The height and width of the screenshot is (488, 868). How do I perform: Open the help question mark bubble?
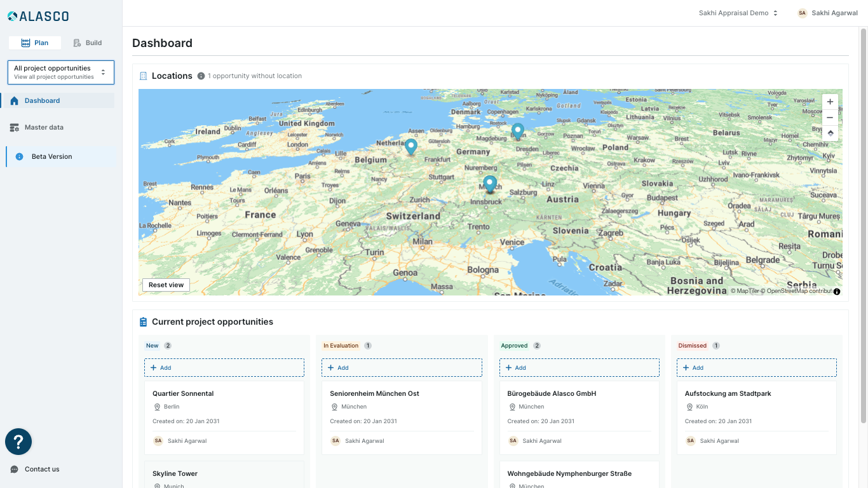click(x=18, y=442)
